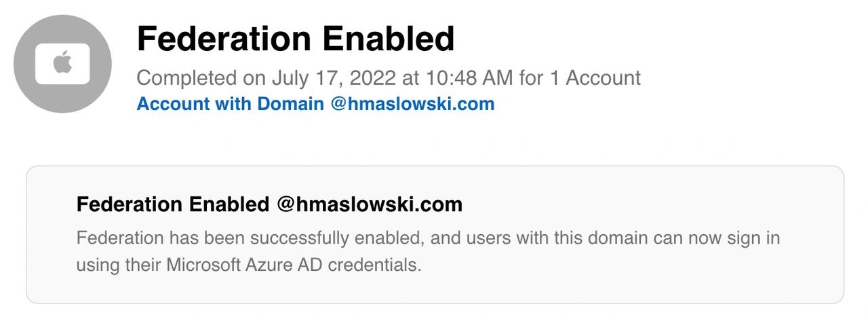Click the Federation Enabled @hmaslowski.com card heading
The width and height of the screenshot is (868, 317).
tap(269, 204)
